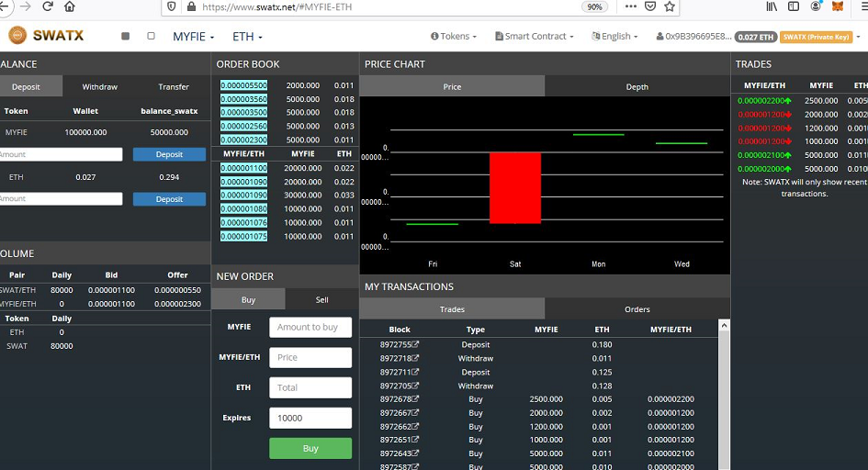Toggle the sidebar view icon
The width and height of the screenshot is (868, 470).
click(794, 6)
